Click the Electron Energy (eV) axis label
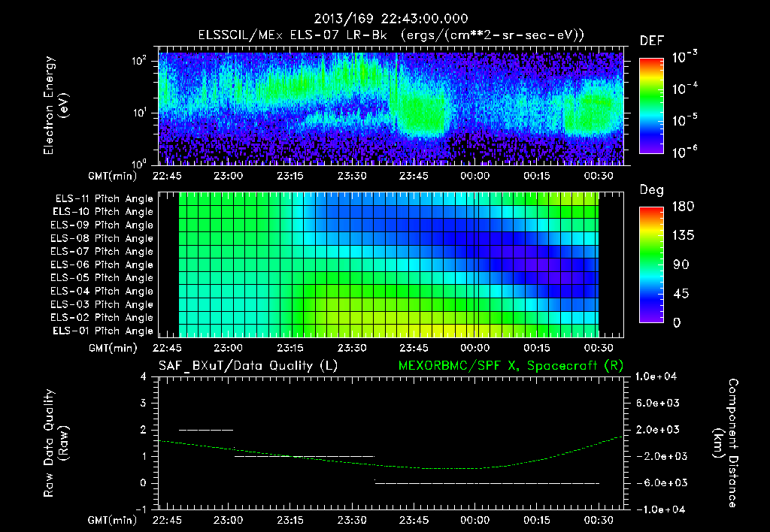 pyautogui.click(x=56, y=105)
